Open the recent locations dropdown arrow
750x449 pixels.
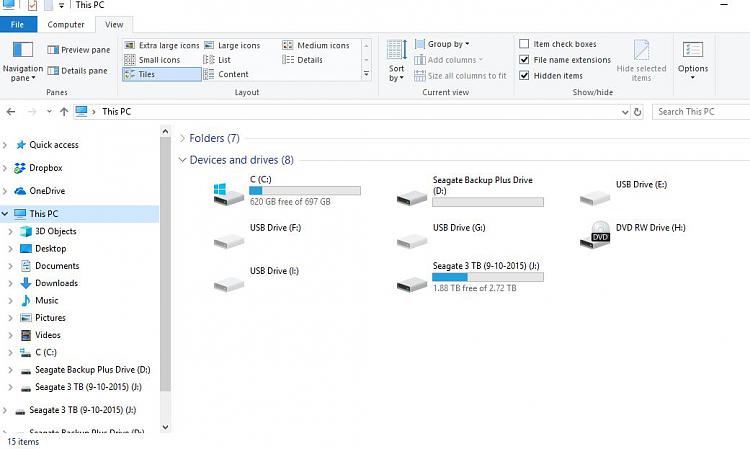(x=49, y=111)
